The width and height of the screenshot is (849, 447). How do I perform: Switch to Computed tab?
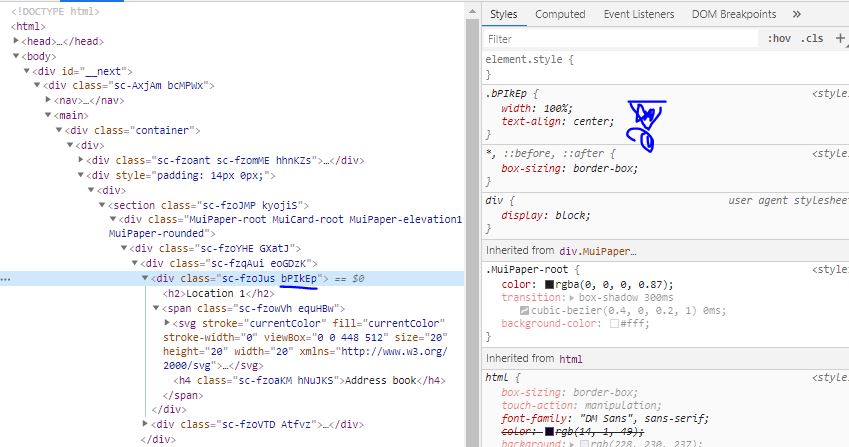[560, 14]
